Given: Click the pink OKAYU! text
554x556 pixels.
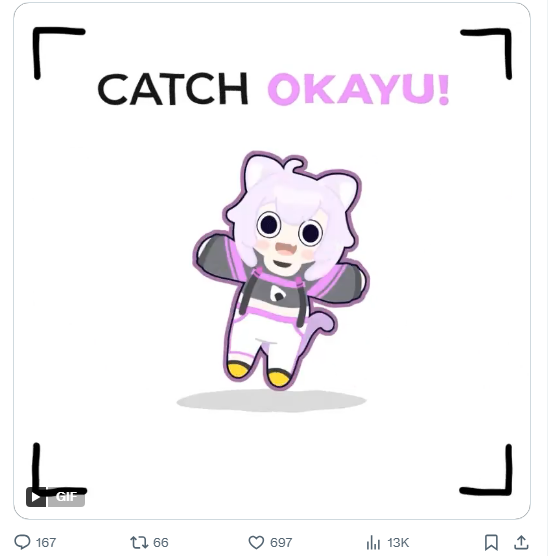Looking at the screenshot, I should point(359,89).
